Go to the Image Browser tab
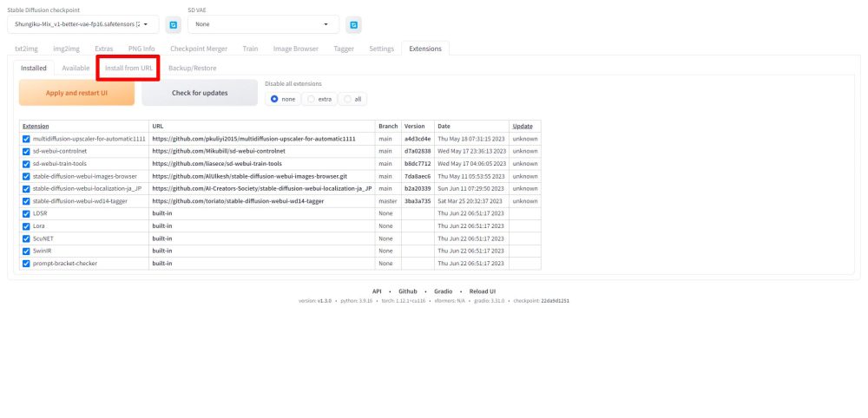 [x=295, y=49]
